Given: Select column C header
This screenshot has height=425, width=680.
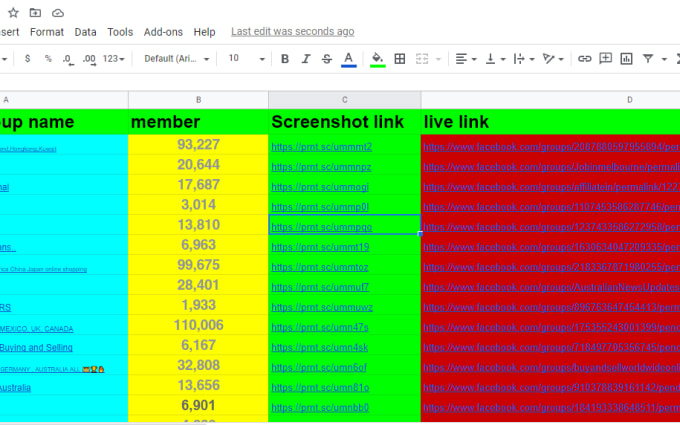Looking at the screenshot, I should tap(345, 100).
